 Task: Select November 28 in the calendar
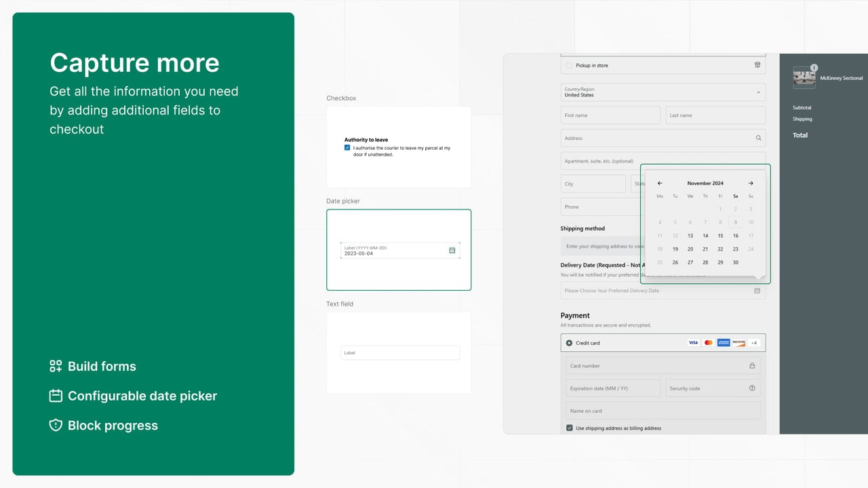click(705, 262)
